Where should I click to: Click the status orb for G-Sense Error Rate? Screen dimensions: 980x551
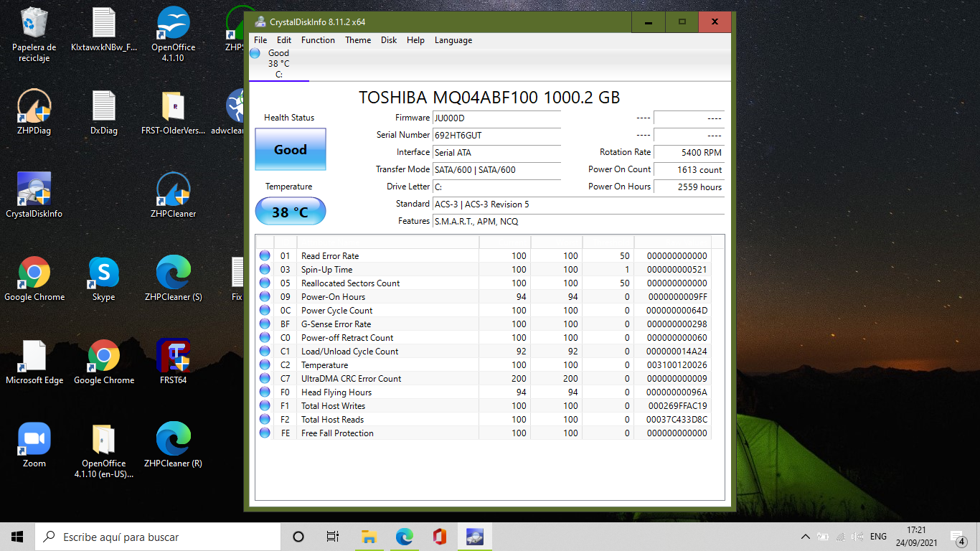pos(265,324)
